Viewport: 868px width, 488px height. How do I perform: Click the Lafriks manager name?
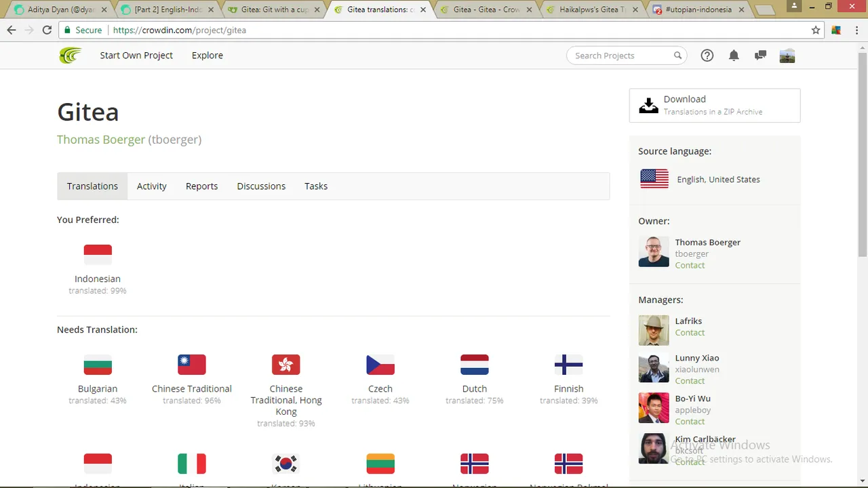point(688,321)
